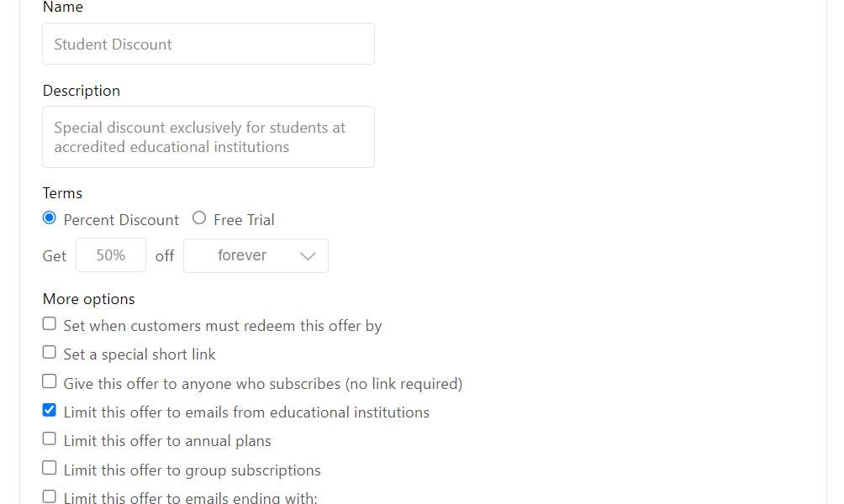Check 'Limit this offer to group subscriptions'
Viewport: 844px width, 504px height.
[x=49, y=467]
